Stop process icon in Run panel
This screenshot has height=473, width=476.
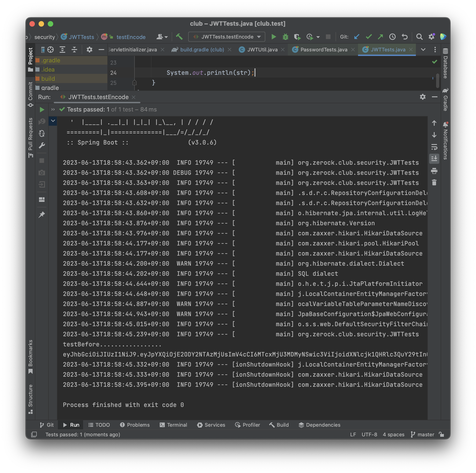[x=42, y=161]
